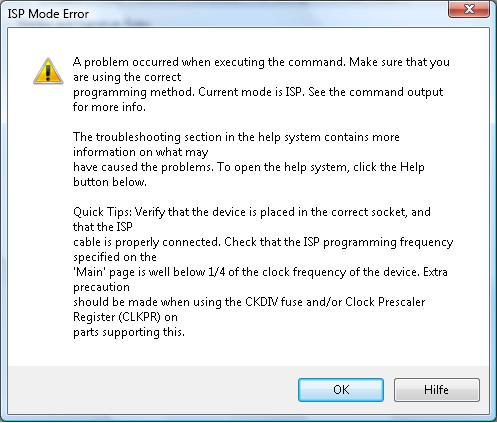Click the 'cable is properly connected' line

[263, 242]
